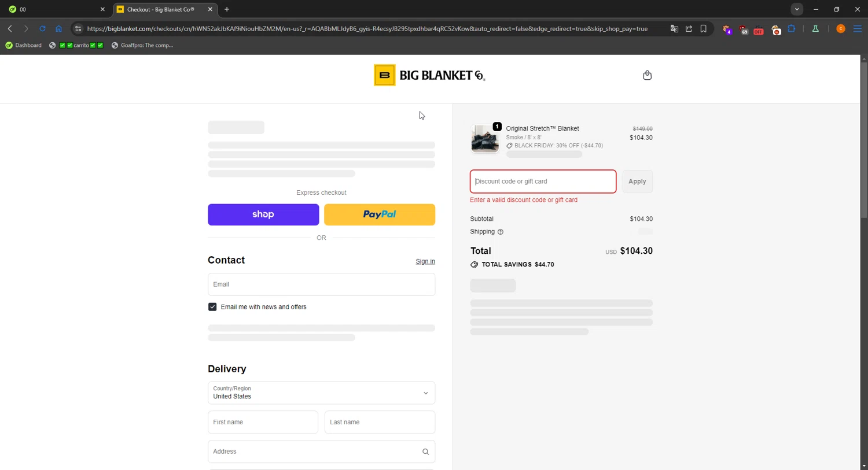868x470 pixels.
Task: Open the browser hamburger menu
Action: (x=858, y=29)
